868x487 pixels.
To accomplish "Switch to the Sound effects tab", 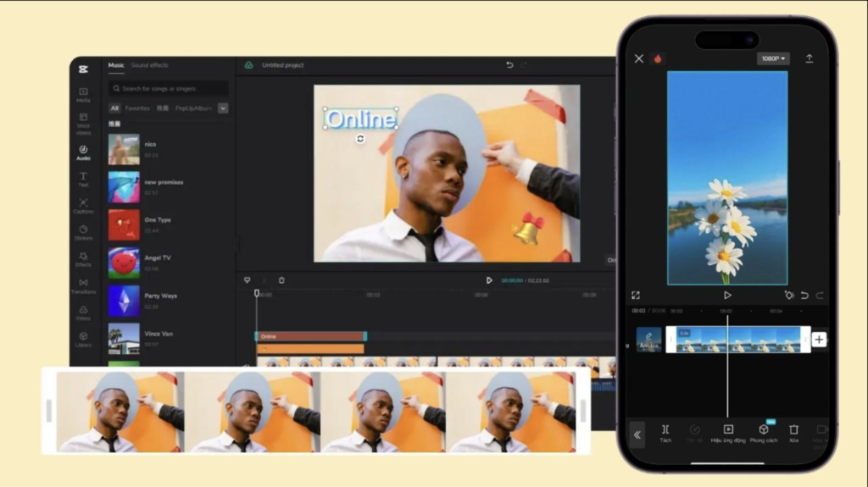I will click(x=149, y=65).
